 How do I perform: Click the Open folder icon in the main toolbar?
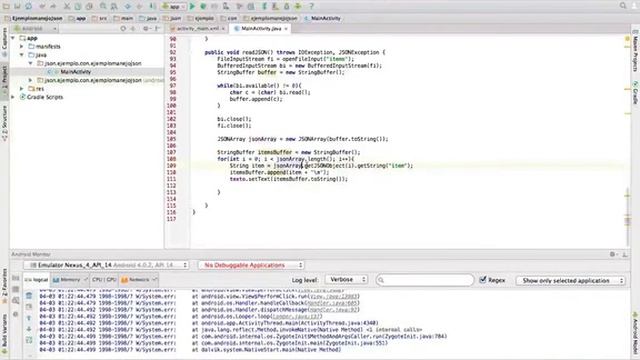pyautogui.click(x=6, y=6)
